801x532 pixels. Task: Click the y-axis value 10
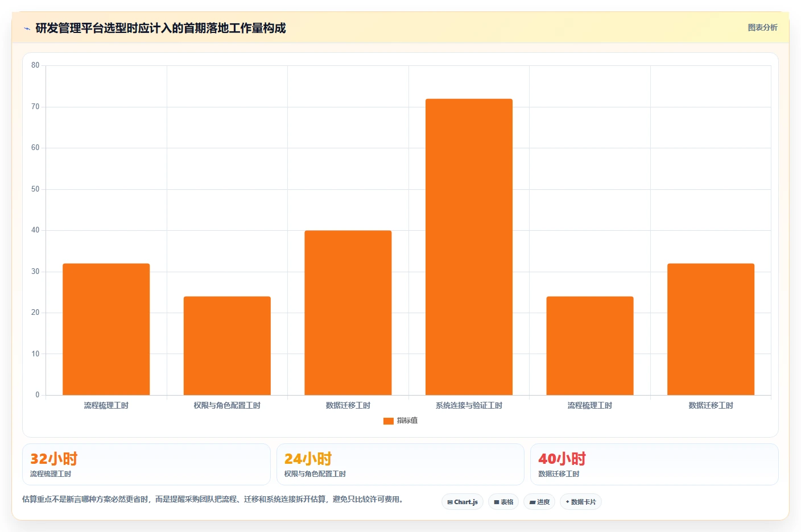pos(35,354)
